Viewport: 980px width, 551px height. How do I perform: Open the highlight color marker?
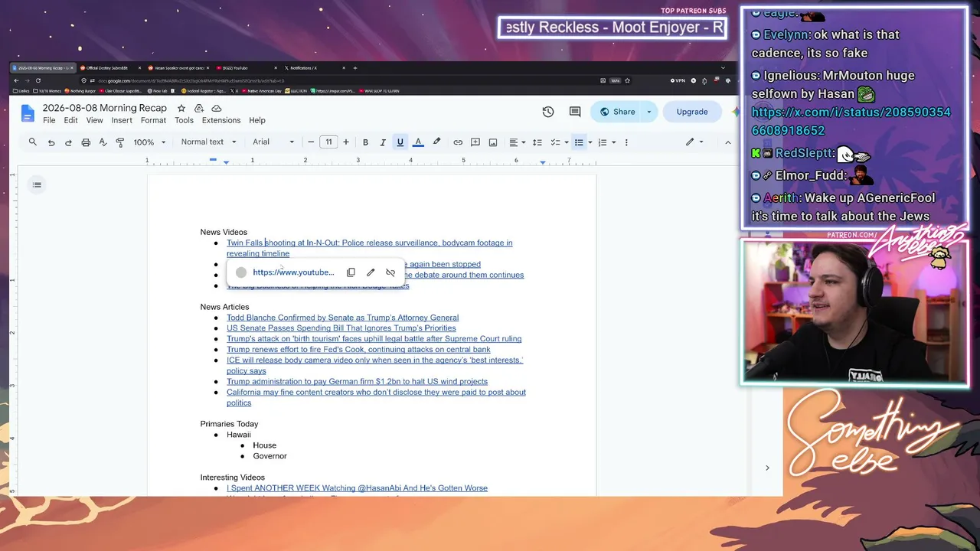point(436,142)
